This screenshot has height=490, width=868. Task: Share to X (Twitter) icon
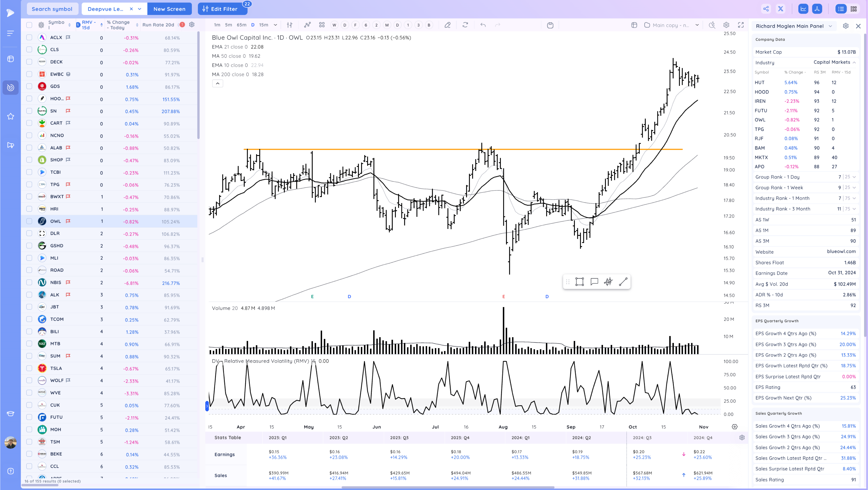coord(780,9)
